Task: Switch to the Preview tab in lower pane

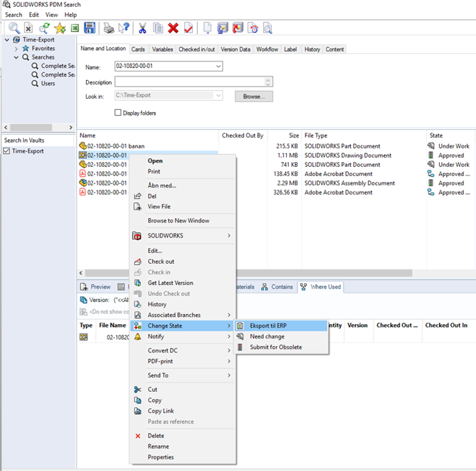Action: [95, 287]
